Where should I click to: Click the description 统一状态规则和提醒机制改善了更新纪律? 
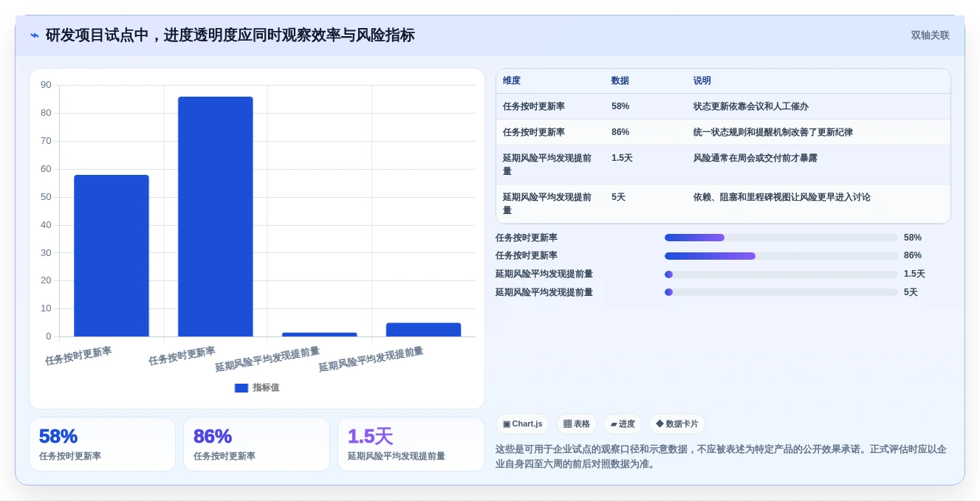pos(773,132)
